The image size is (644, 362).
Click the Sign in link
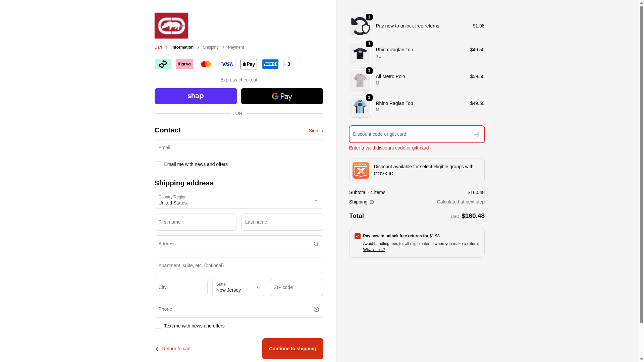point(316,131)
